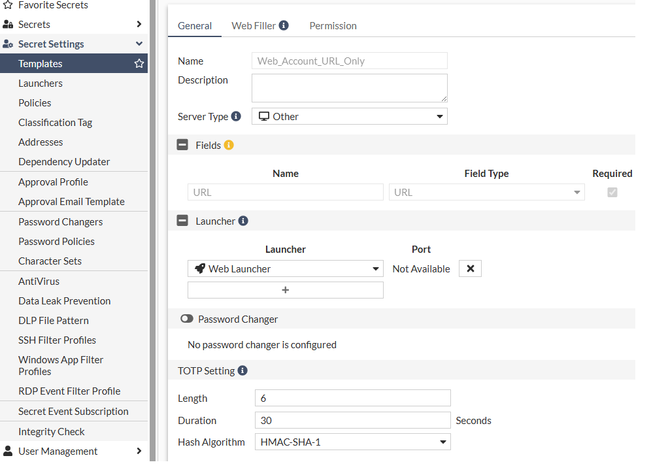
Task: Click the Server Type info icon
Action: (236, 117)
